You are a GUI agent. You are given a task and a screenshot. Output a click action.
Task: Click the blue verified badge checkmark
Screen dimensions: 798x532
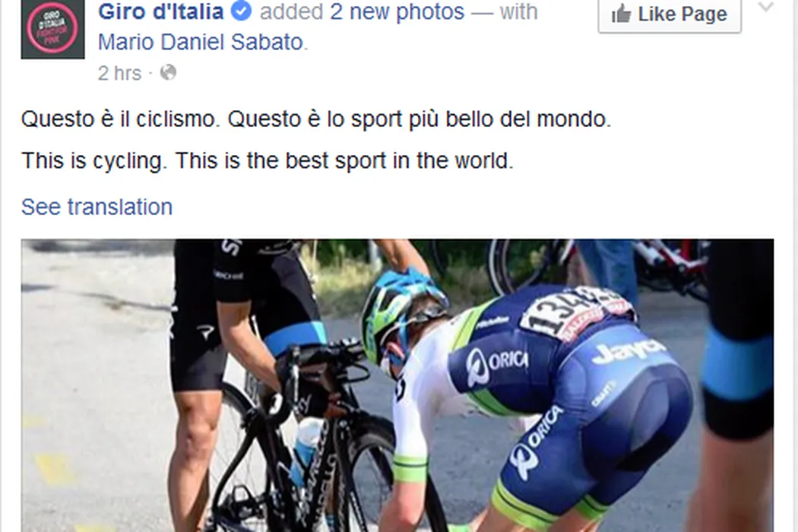click(x=242, y=12)
